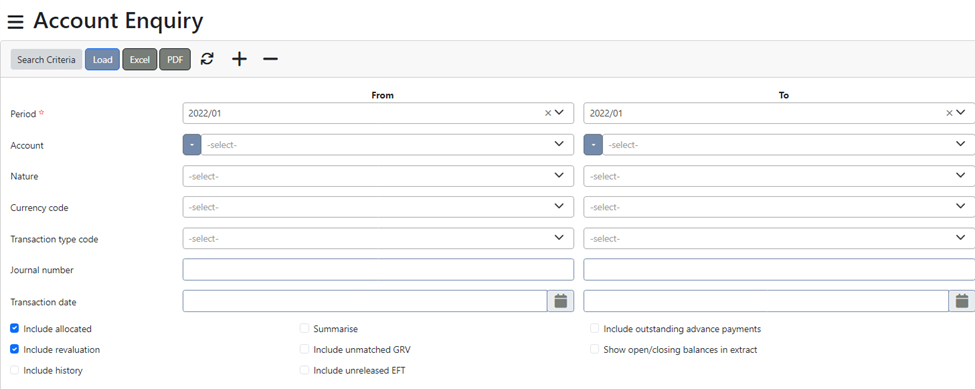Click the Load button
The image size is (975, 389).
coord(103,60)
